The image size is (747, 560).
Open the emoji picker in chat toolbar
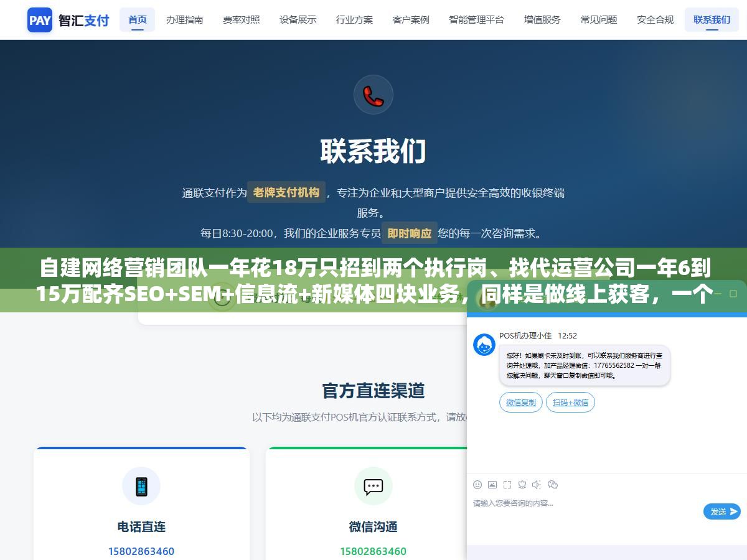(477, 485)
